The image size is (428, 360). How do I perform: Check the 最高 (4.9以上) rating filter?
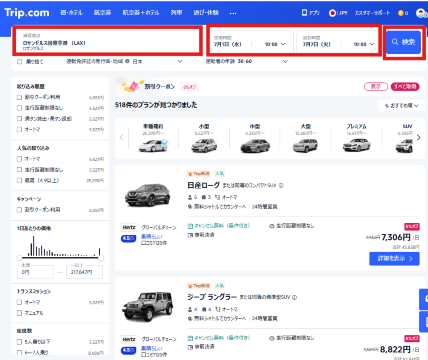coord(20,180)
